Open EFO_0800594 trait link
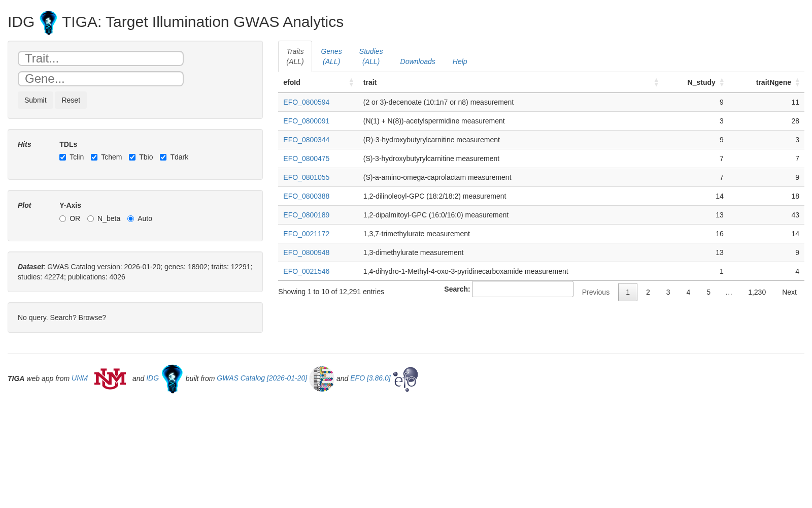This screenshot has width=812, height=508. tap(306, 102)
